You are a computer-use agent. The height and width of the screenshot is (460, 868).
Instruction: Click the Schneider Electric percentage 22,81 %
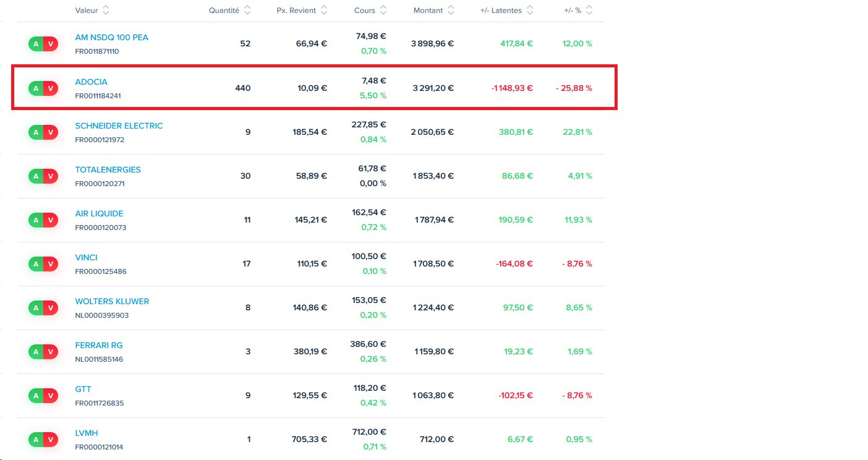[576, 132]
